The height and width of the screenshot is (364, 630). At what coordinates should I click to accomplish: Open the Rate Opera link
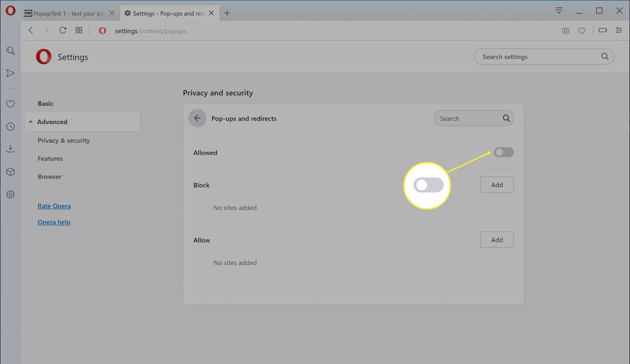(54, 205)
